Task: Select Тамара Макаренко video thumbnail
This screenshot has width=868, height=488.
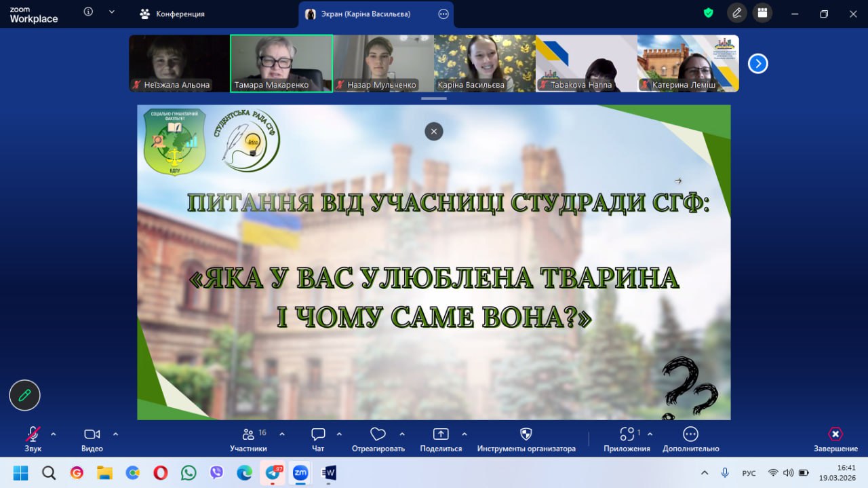Action: tap(281, 63)
